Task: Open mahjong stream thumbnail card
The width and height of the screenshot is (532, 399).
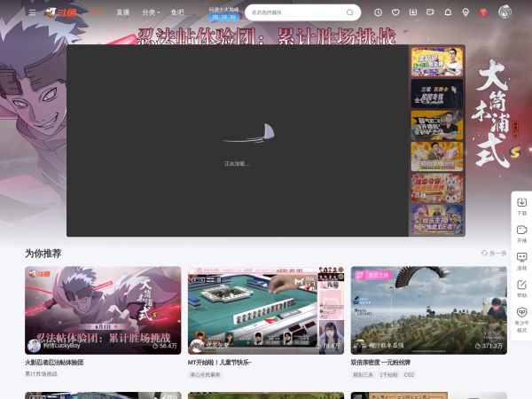Action: (266, 310)
